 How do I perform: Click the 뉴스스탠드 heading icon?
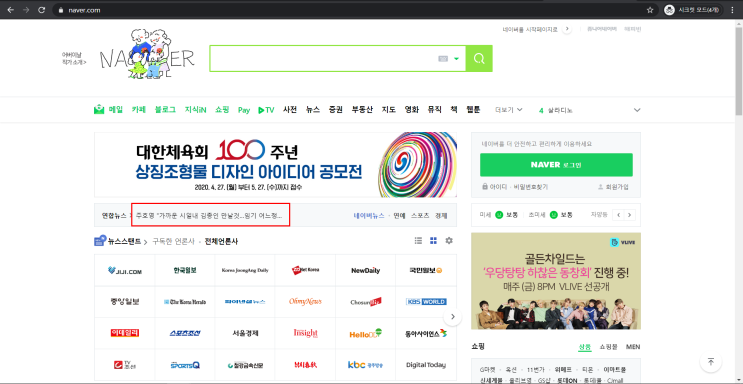click(100, 241)
